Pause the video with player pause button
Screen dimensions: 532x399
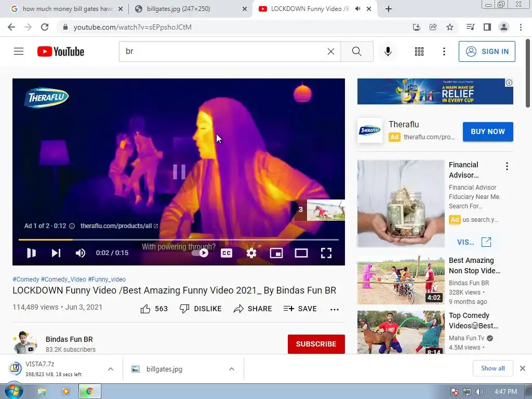coord(31,253)
